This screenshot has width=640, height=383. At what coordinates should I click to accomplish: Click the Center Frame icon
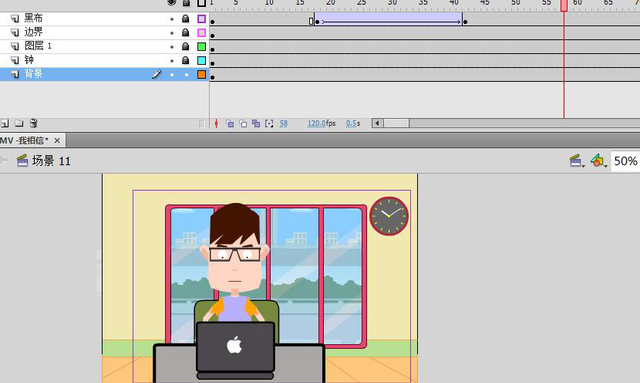pyautogui.click(x=216, y=123)
